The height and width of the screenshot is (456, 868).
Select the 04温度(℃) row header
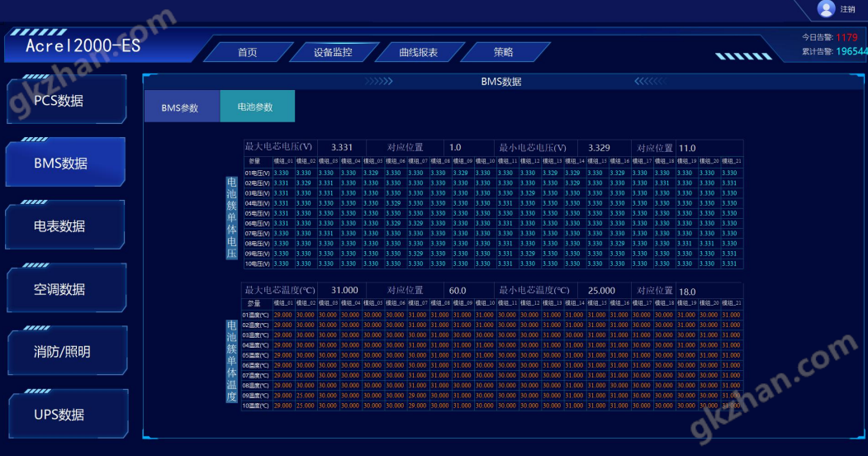click(x=256, y=345)
